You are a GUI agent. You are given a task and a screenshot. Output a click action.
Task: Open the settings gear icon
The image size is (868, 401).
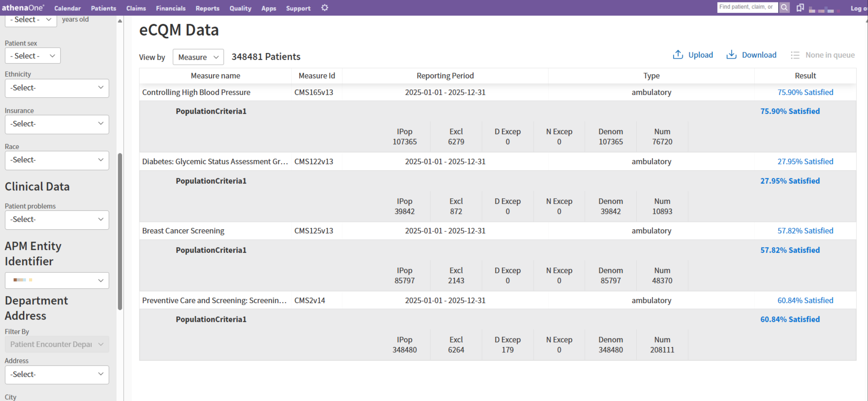click(324, 8)
